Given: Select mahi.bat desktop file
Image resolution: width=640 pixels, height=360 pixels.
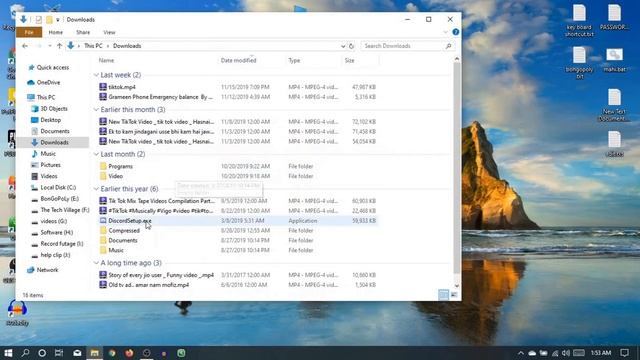Looking at the screenshot, I should click(x=614, y=60).
